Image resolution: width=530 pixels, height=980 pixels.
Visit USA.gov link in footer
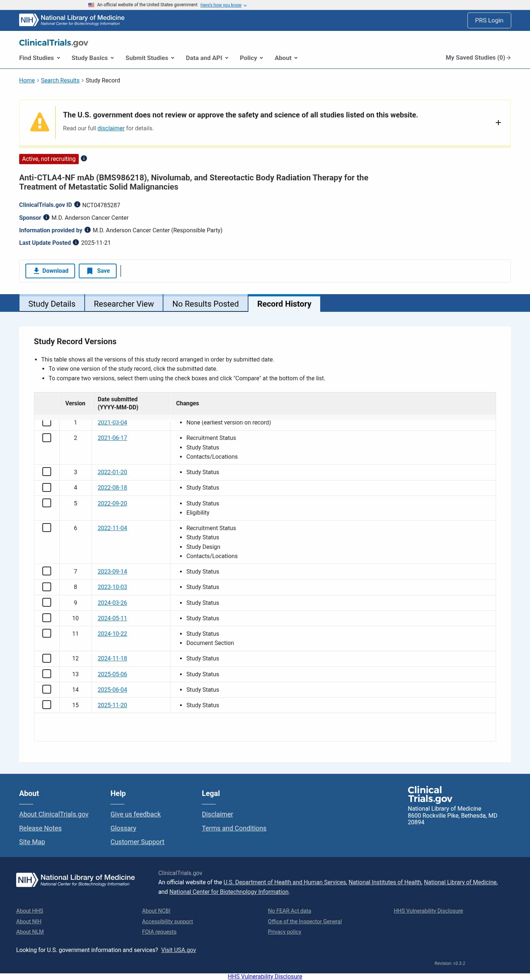click(x=179, y=950)
